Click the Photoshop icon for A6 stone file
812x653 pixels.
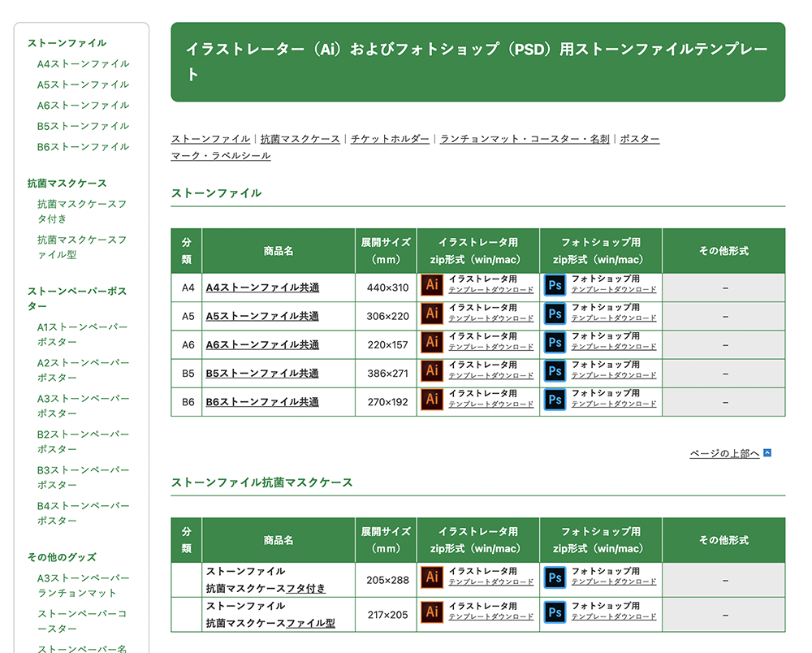(555, 342)
